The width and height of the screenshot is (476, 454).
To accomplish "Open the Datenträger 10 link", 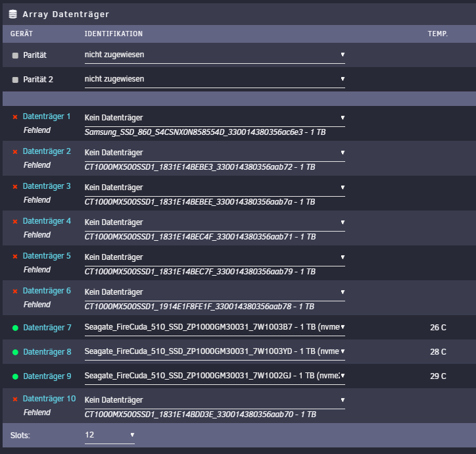I will (49, 399).
